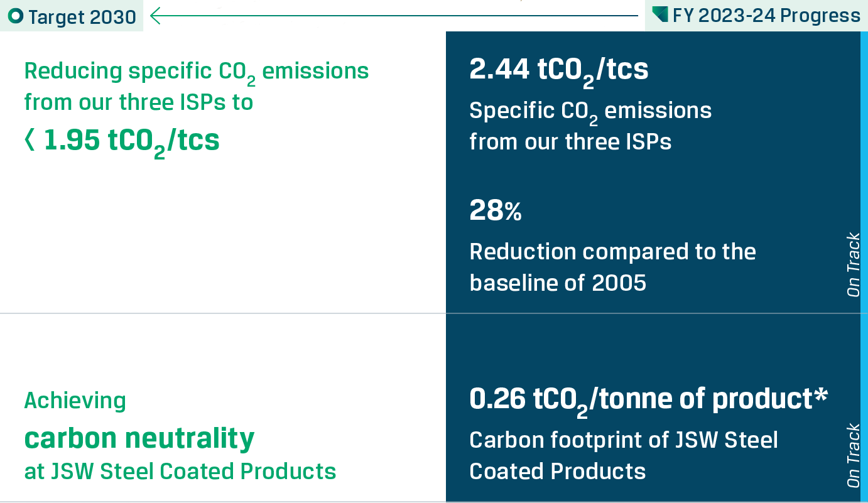Click the bold 'carbon neutrality' target text
Screen dimensions: 868x503
139,438
